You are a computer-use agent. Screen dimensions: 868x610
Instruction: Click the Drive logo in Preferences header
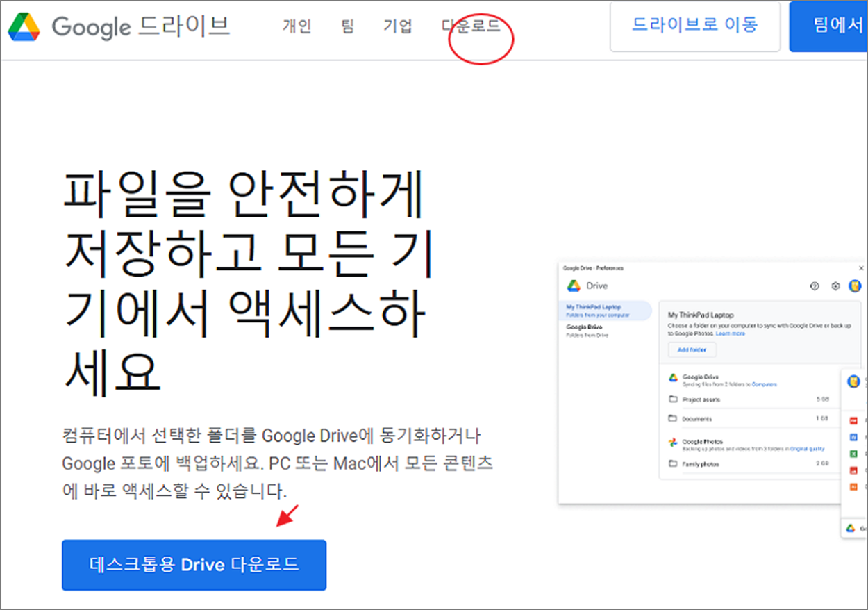(574, 286)
